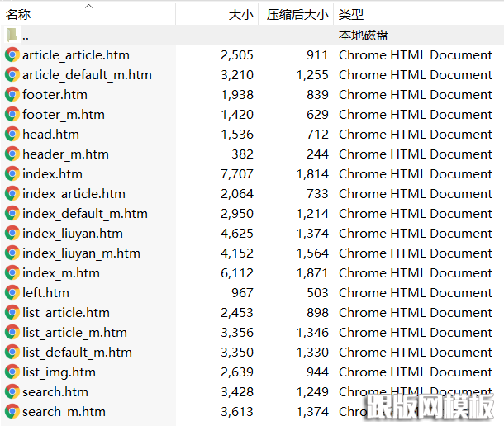Click the 类型 type column header
This screenshot has height=426, width=504.
[x=351, y=15]
